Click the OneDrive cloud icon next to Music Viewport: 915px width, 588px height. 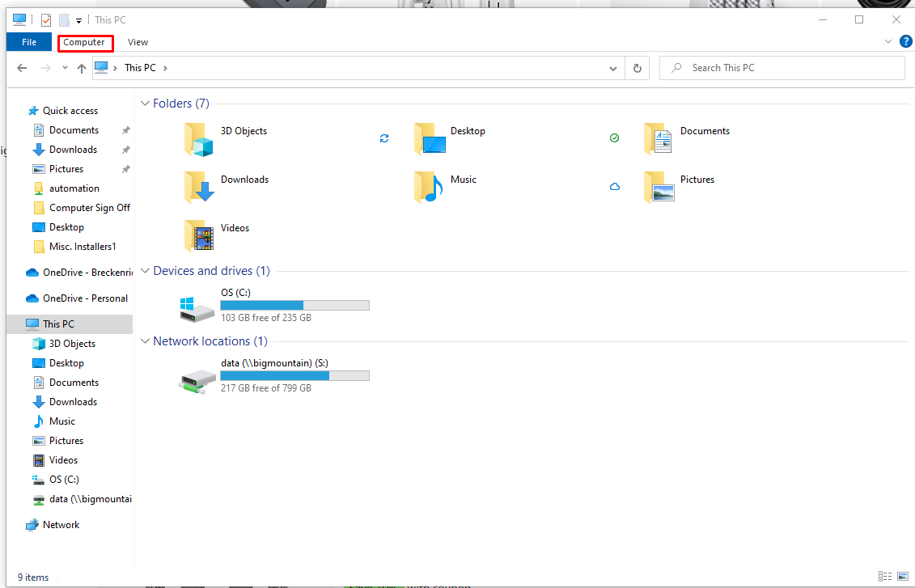(x=615, y=186)
